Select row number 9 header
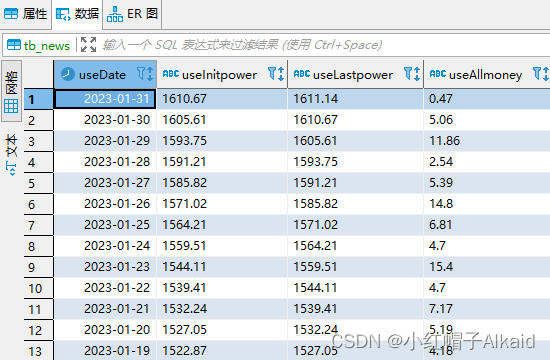The width and height of the screenshot is (550, 360). (39, 267)
